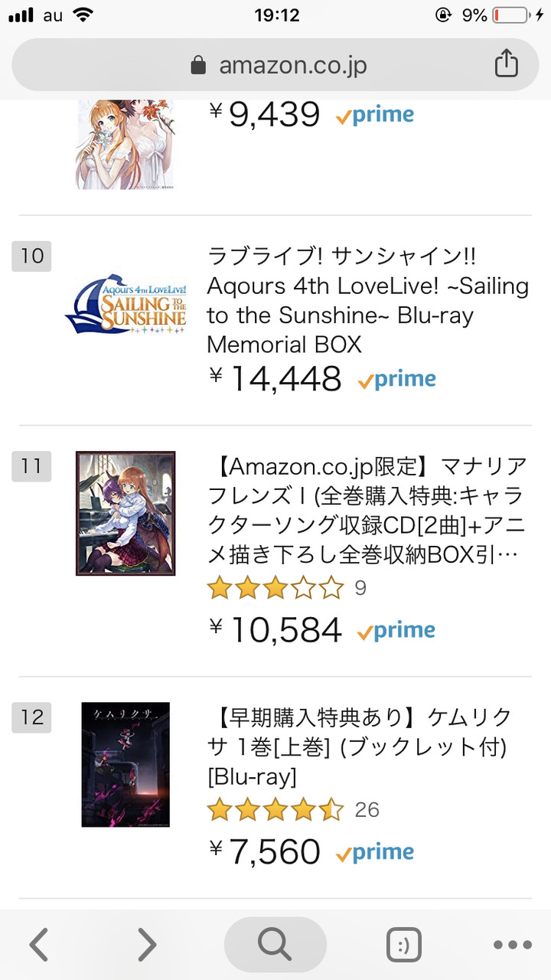Tap the search magnifier button

click(275, 945)
